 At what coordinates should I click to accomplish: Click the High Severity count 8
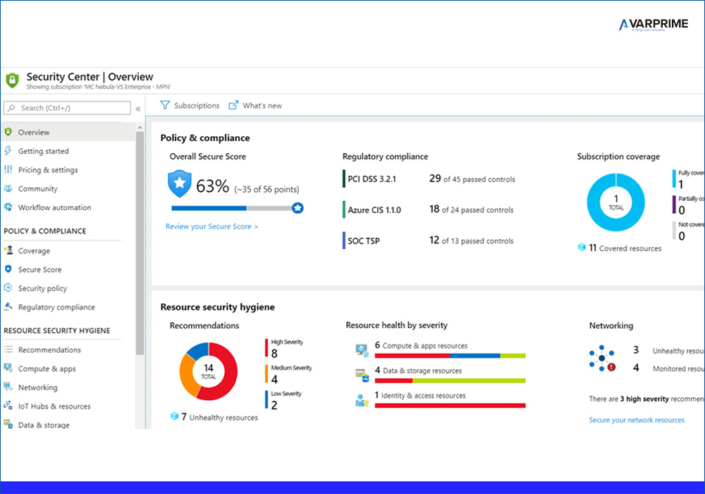[274, 353]
